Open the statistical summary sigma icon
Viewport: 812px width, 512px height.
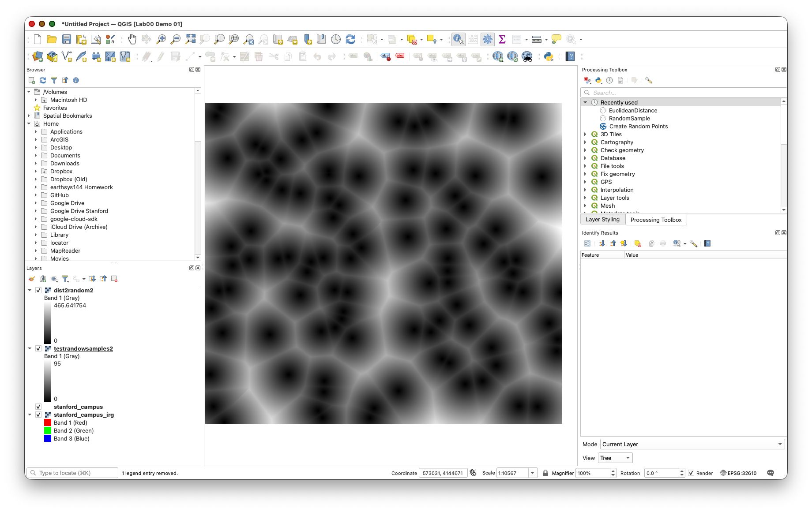(502, 39)
